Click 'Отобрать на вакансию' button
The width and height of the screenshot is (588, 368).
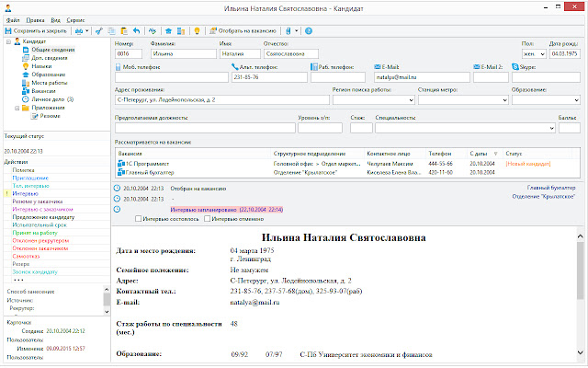click(x=244, y=30)
